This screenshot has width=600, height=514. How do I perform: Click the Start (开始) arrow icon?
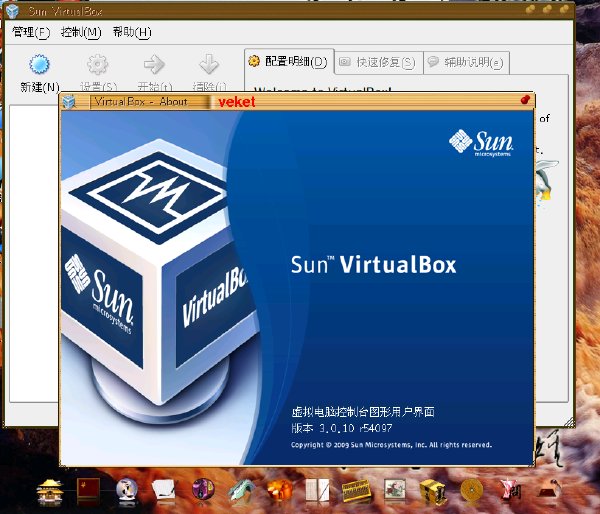[x=154, y=64]
